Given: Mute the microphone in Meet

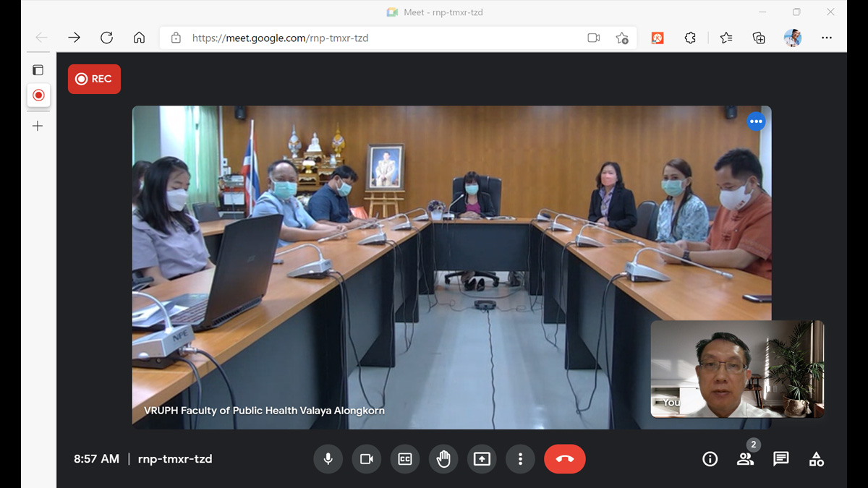Looking at the screenshot, I should tap(328, 459).
